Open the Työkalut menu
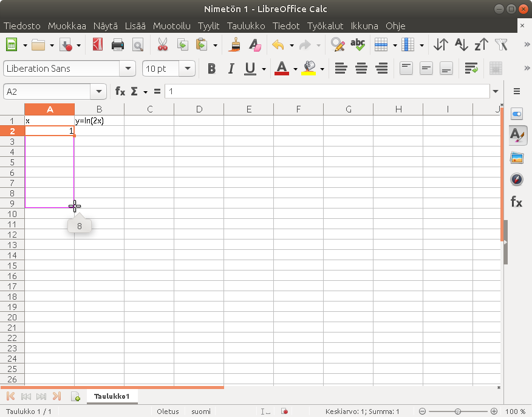 [325, 26]
